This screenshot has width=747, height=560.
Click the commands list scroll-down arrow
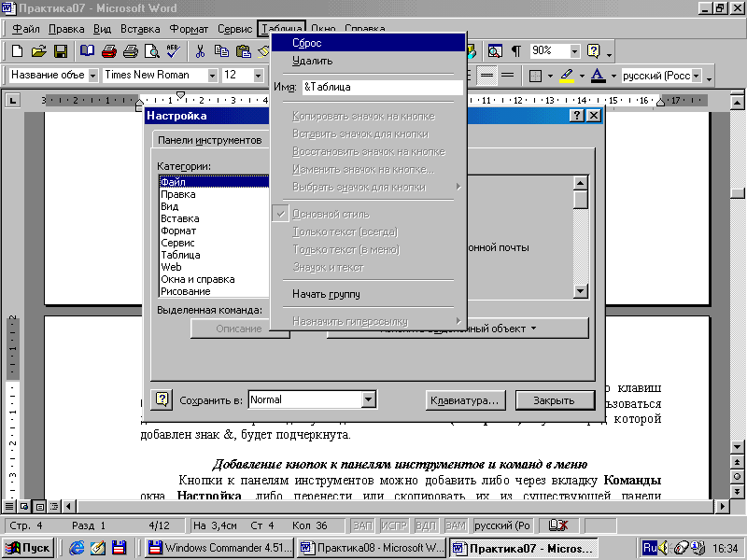click(x=580, y=291)
